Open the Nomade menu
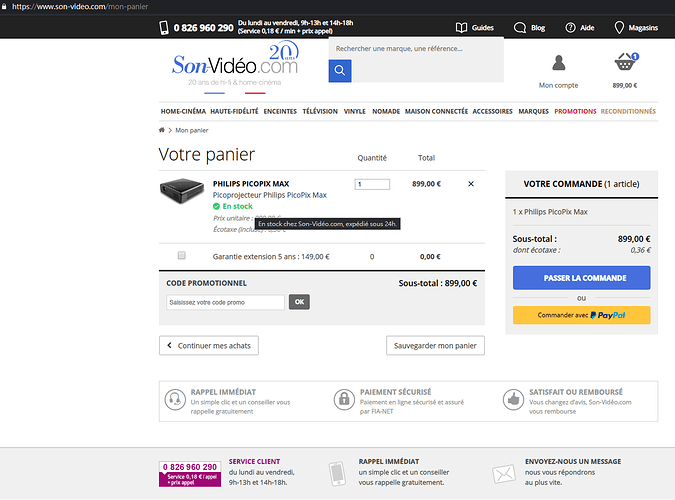675x500 pixels. pyautogui.click(x=386, y=112)
